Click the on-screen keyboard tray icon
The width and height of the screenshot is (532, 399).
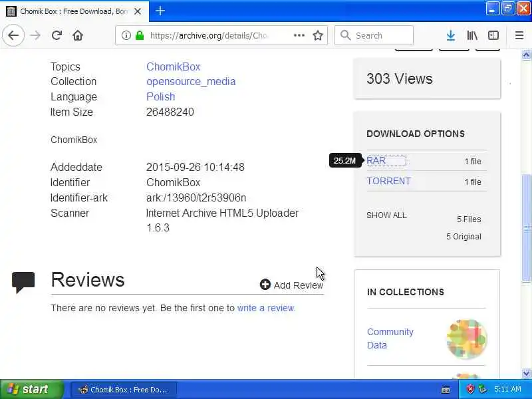446,390
